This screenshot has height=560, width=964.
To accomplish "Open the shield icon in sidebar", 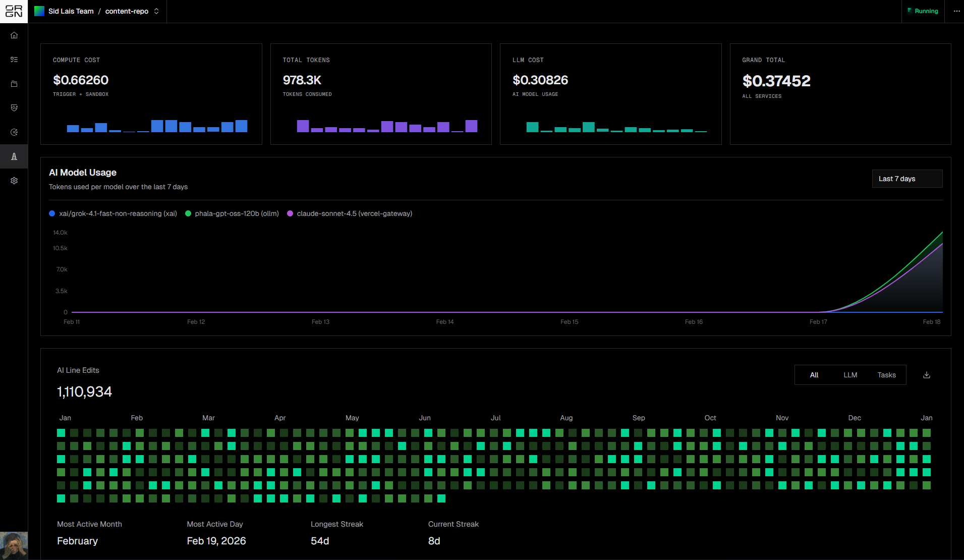I will (14, 108).
